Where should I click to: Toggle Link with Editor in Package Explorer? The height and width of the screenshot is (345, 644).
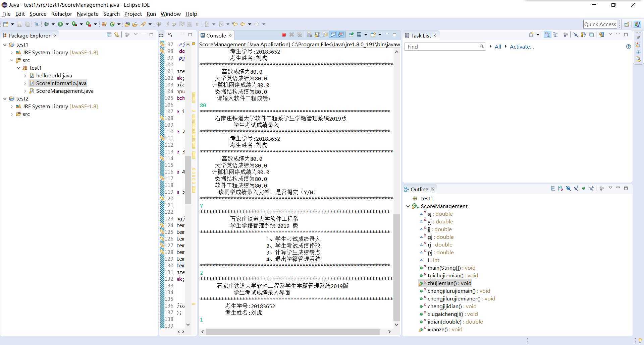click(116, 34)
